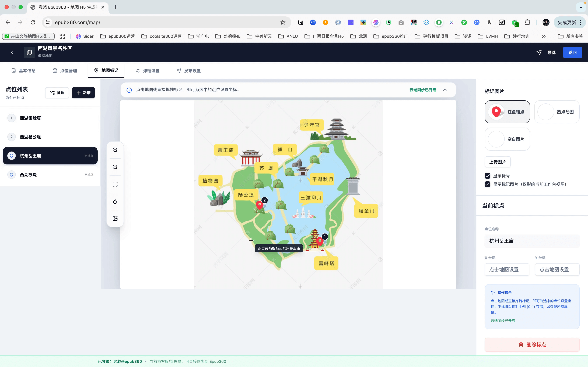Click the X 坐标 input field

[507, 269]
